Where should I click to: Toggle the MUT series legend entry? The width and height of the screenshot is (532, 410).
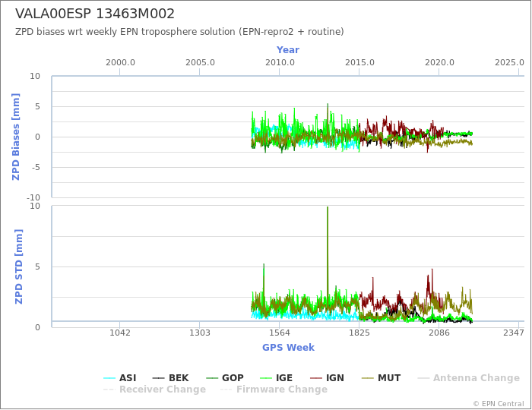point(381,378)
